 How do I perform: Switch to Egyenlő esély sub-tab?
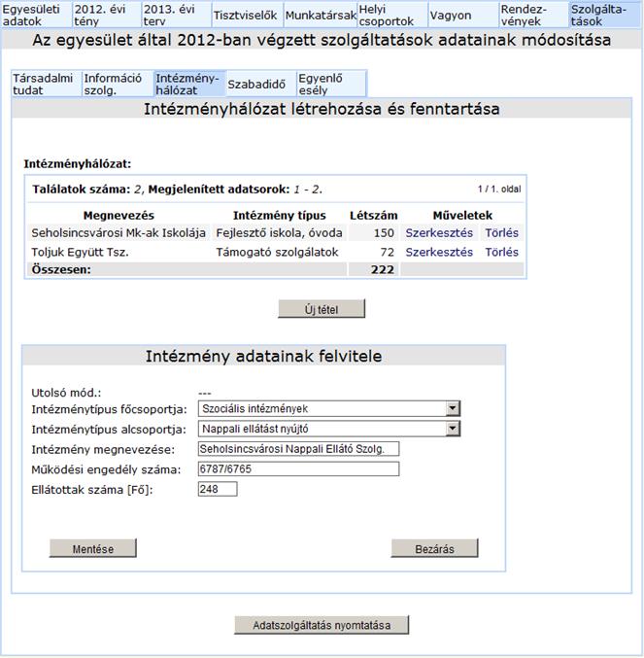pyautogui.click(x=331, y=84)
